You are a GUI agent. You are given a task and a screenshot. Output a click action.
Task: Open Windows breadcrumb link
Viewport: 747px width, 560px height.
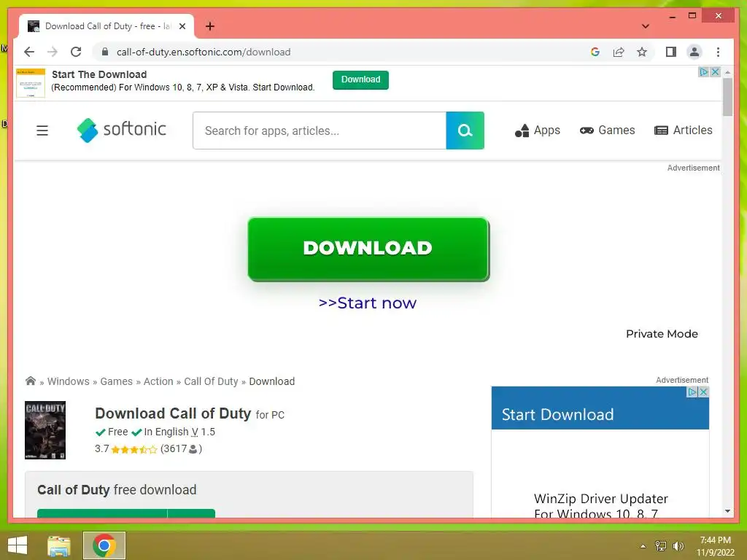[68, 381]
